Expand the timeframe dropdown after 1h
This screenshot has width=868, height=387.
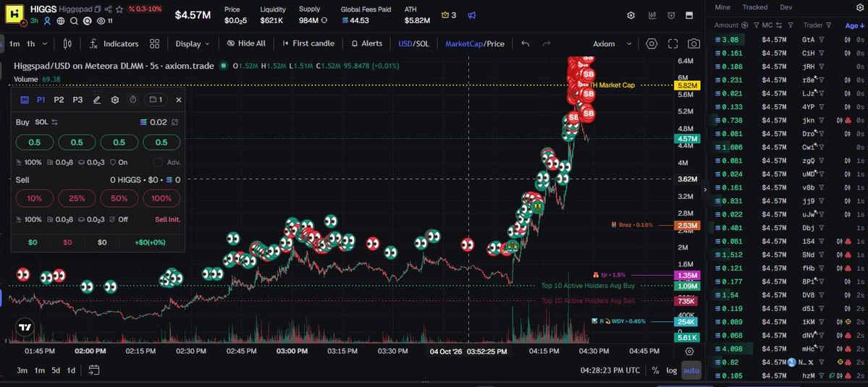pyautogui.click(x=45, y=43)
